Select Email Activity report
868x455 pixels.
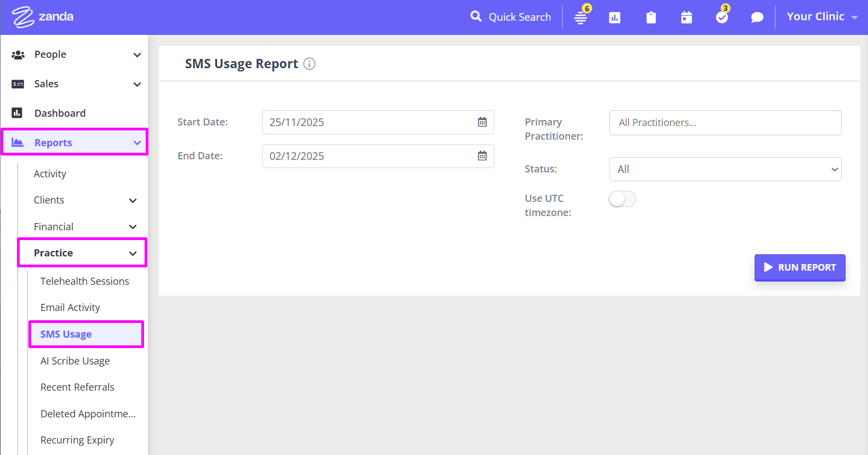(x=70, y=308)
